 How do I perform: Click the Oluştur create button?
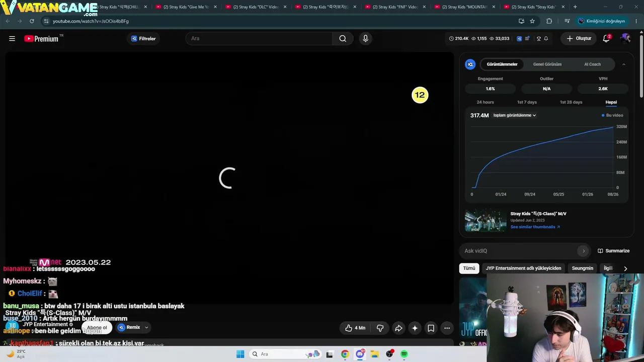pos(579,39)
